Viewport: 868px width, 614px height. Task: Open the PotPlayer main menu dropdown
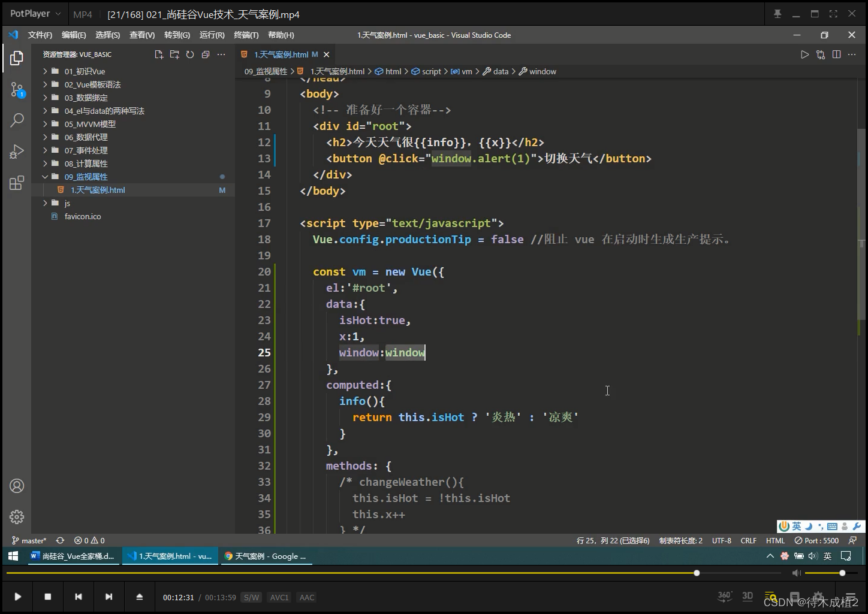(x=35, y=14)
